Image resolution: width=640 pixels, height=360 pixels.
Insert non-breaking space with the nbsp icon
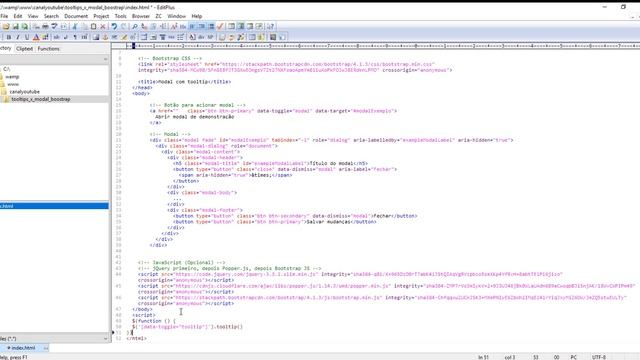click(x=56, y=37)
